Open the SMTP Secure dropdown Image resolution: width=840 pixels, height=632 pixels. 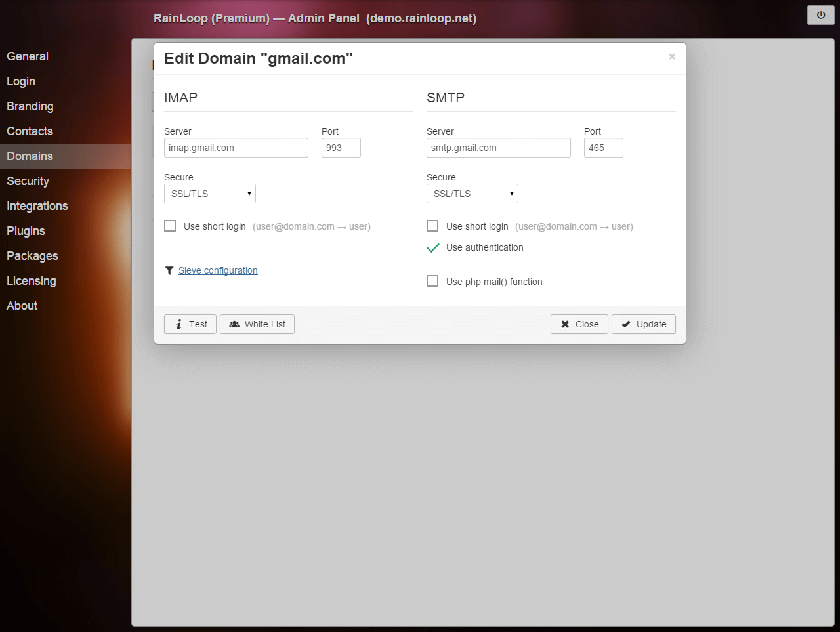(472, 193)
